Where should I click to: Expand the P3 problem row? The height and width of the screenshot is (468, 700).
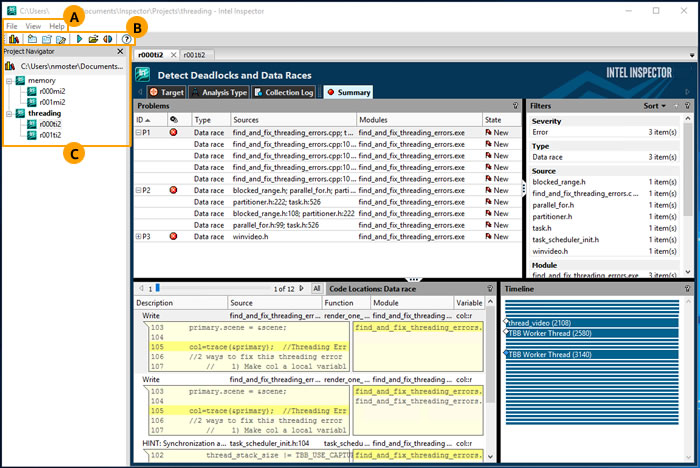[x=138, y=236]
